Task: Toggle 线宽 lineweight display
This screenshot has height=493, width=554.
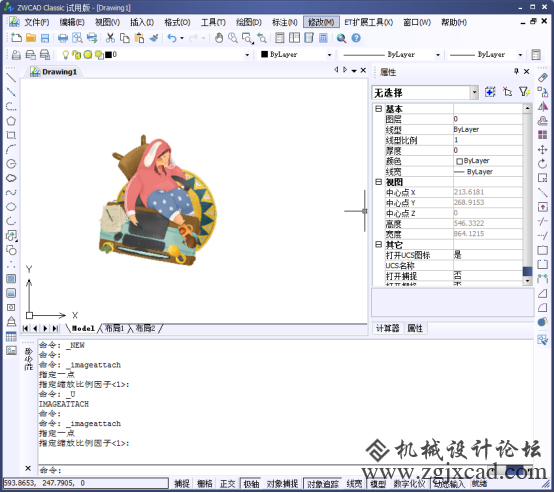Action: (x=354, y=483)
